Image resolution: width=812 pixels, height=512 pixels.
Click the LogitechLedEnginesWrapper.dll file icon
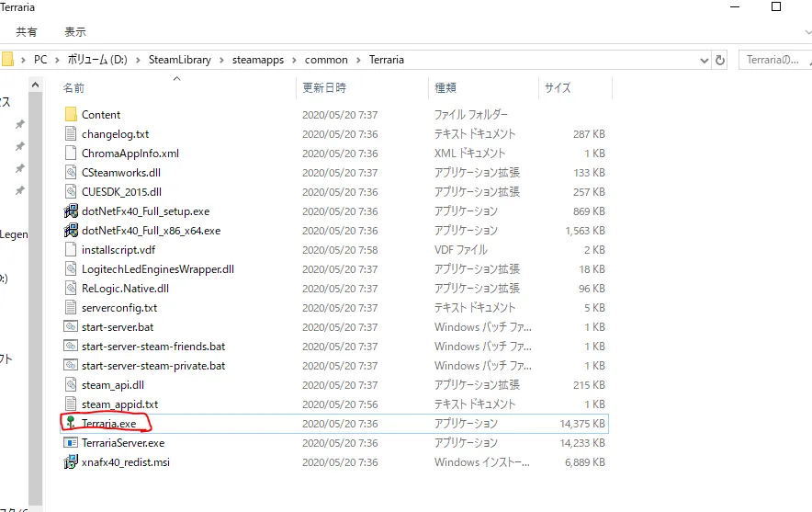tap(71, 269)
